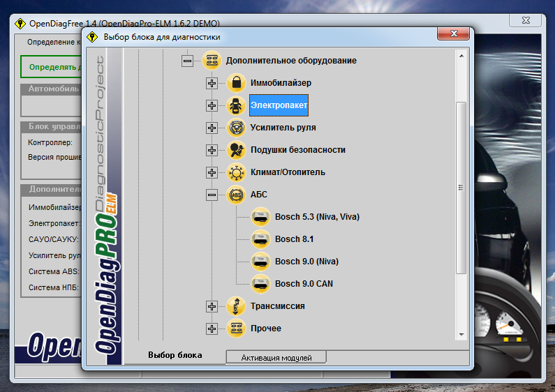Select Прочее in the tree

click(266, 329)
